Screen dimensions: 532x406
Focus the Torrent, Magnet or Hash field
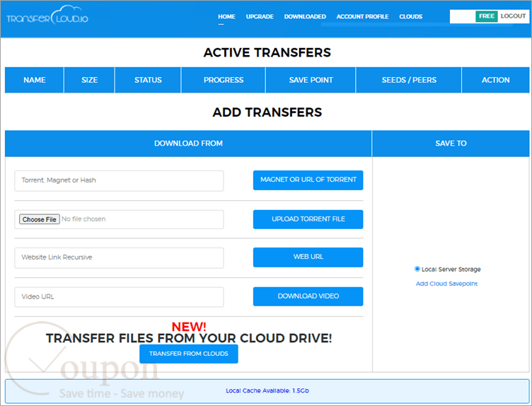coord(119,181)
